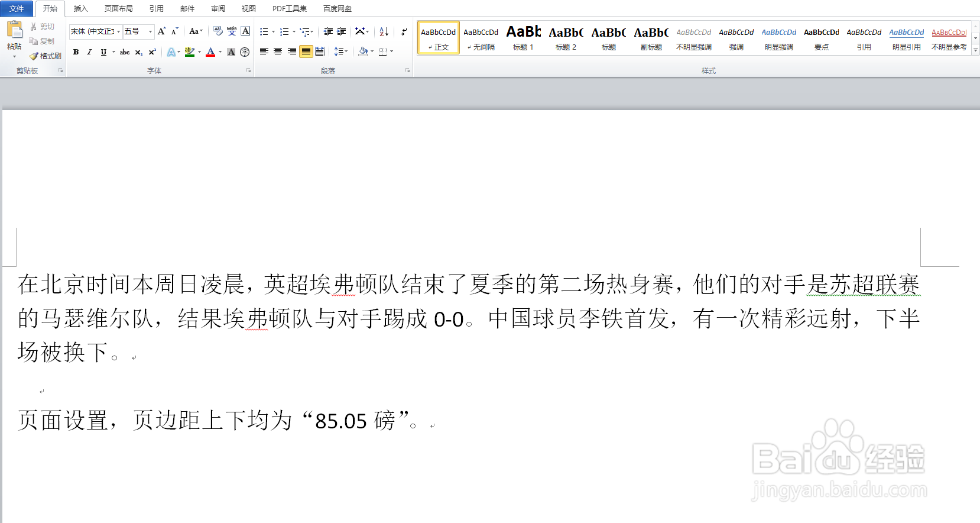980x523 pixels.
Task: Center the paragraph text
Action: click(x=278, y=51)
